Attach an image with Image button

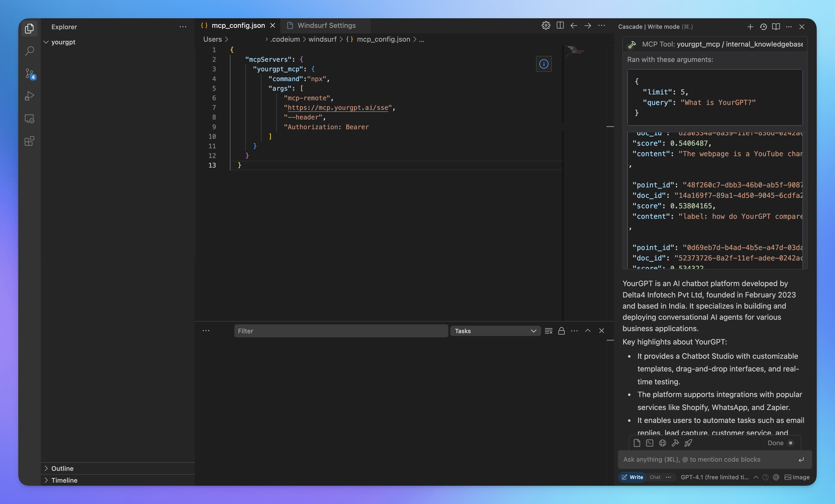[x=797, y=477]
